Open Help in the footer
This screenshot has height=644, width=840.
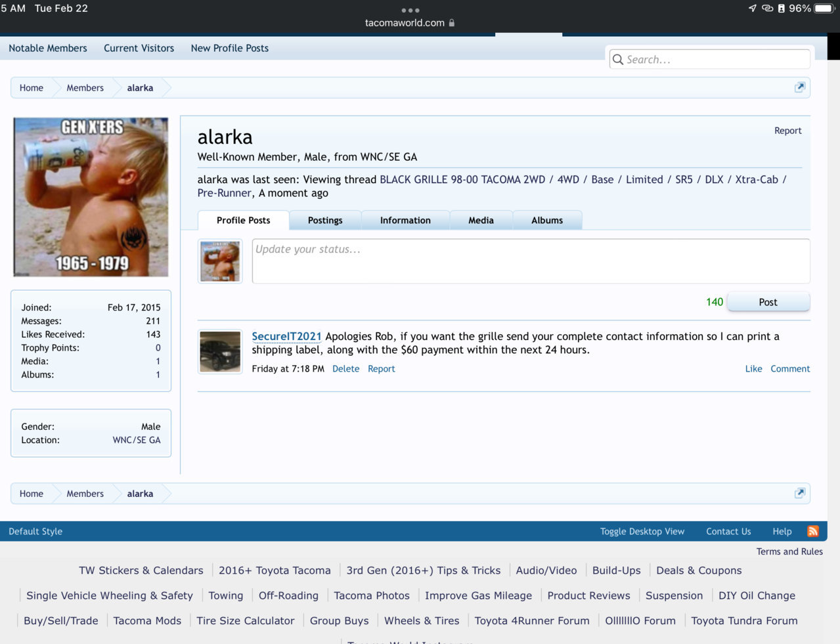tap(782, 531)
